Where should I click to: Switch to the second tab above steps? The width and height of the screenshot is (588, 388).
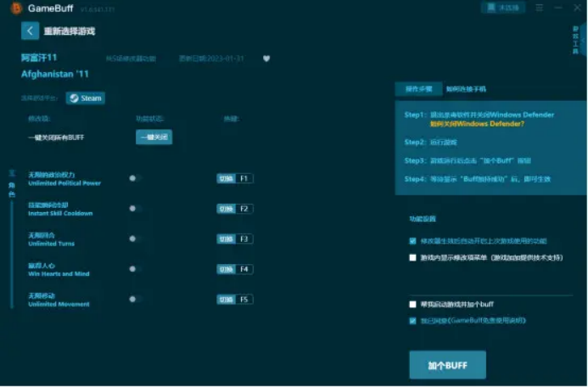click(x=466, y=89)
